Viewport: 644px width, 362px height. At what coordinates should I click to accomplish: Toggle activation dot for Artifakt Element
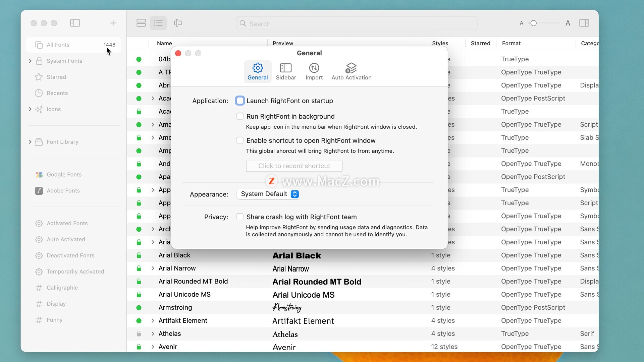pos(139,320)
